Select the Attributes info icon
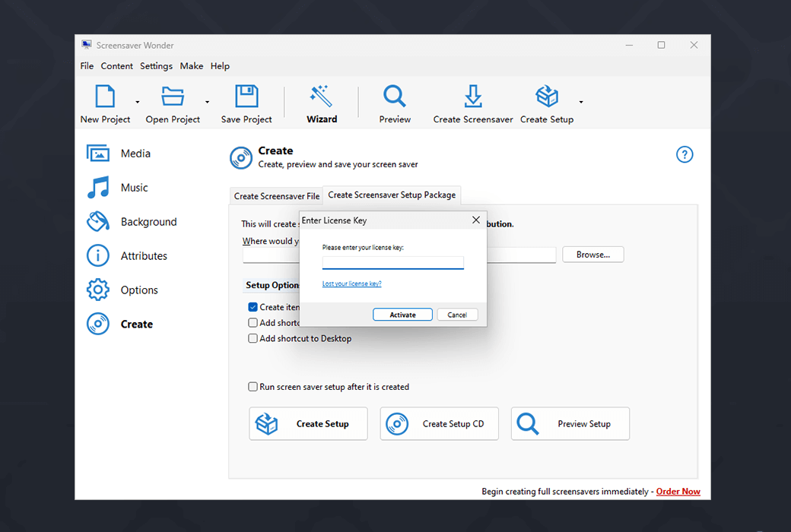The image size is (791, 532). (98, 255)
